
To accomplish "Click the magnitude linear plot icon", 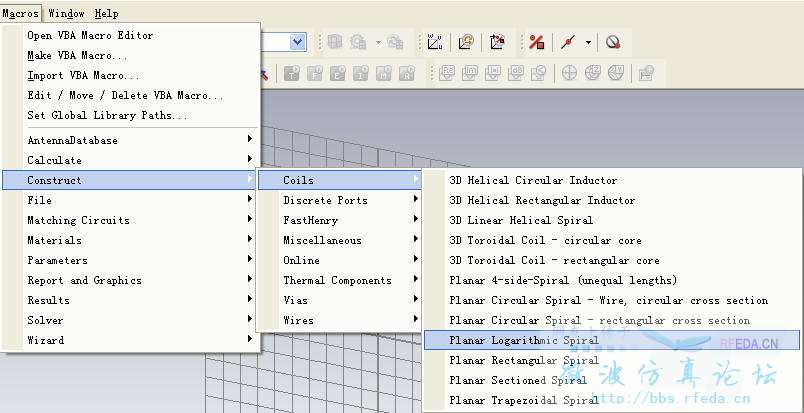I will coord(493,73).
